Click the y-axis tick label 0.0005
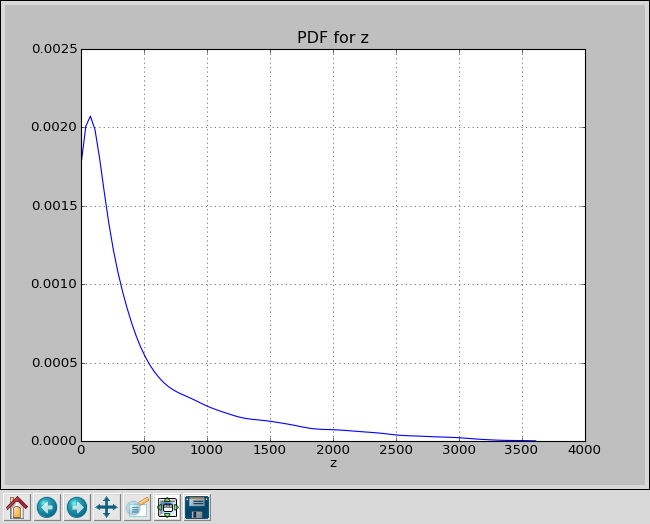 click(55, 363)
